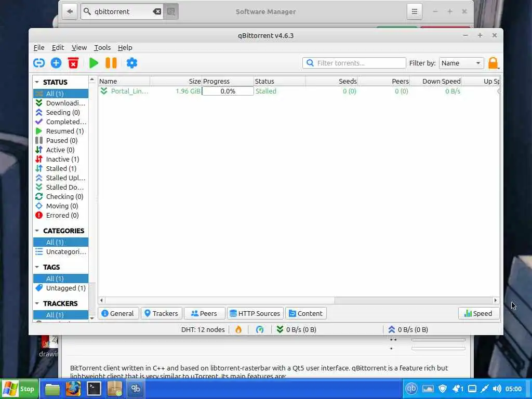
Task: Sort by the Seeds column header
Action: (x=332, y=82)
